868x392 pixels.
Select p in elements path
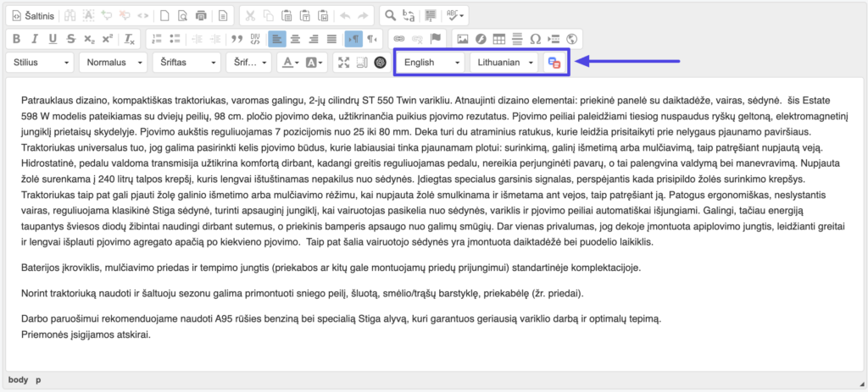coord(39,380)
